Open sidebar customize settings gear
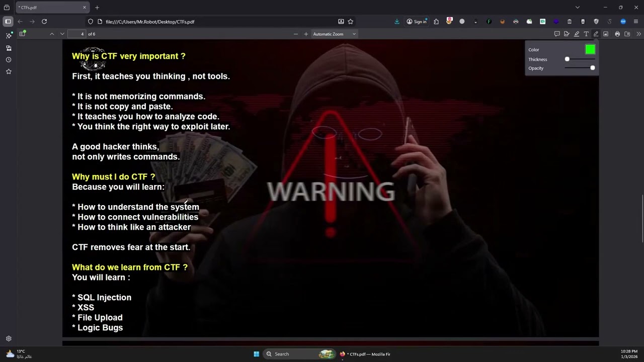Image resolution: width=644 pixels, height=362 pixels. point(9,339)
